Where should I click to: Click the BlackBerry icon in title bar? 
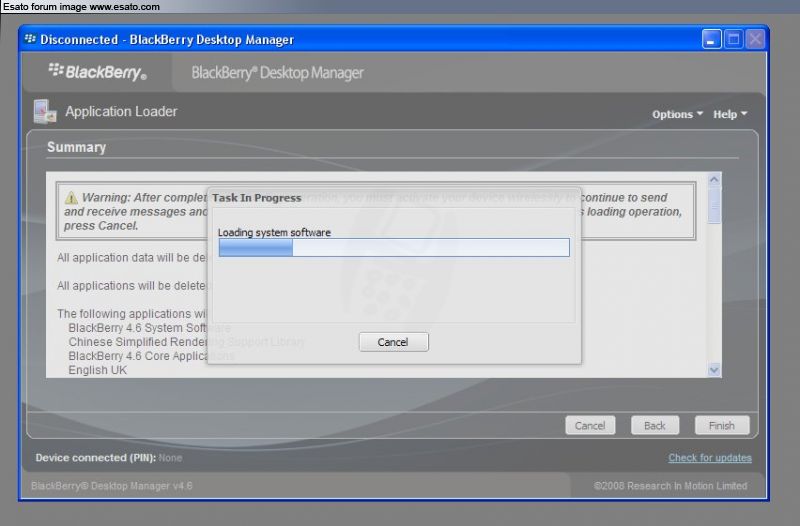[x=30, y=39]
